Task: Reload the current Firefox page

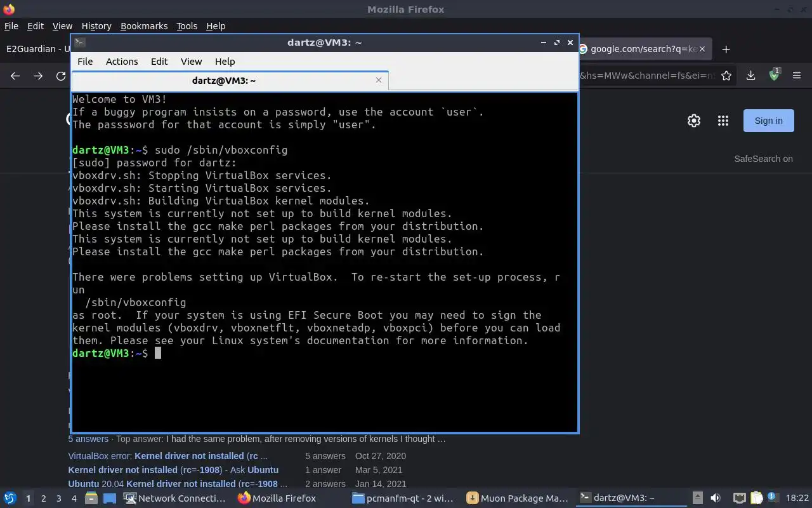Action: point(61,76)
